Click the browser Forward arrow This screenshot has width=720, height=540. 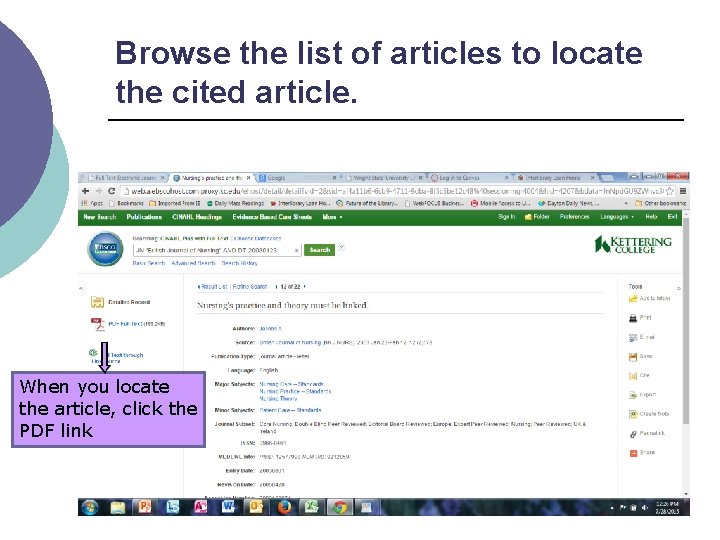click(98, 191)
